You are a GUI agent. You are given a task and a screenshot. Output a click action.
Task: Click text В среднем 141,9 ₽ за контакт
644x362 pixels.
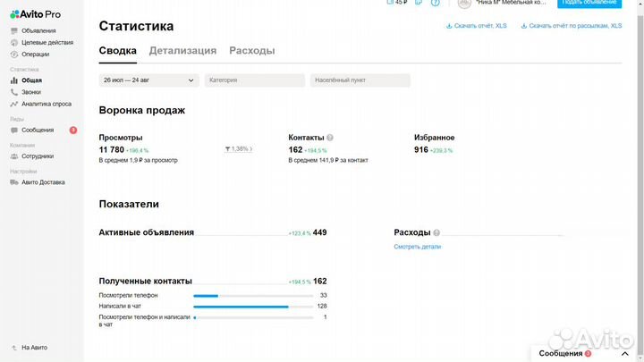tap(328, 161)
